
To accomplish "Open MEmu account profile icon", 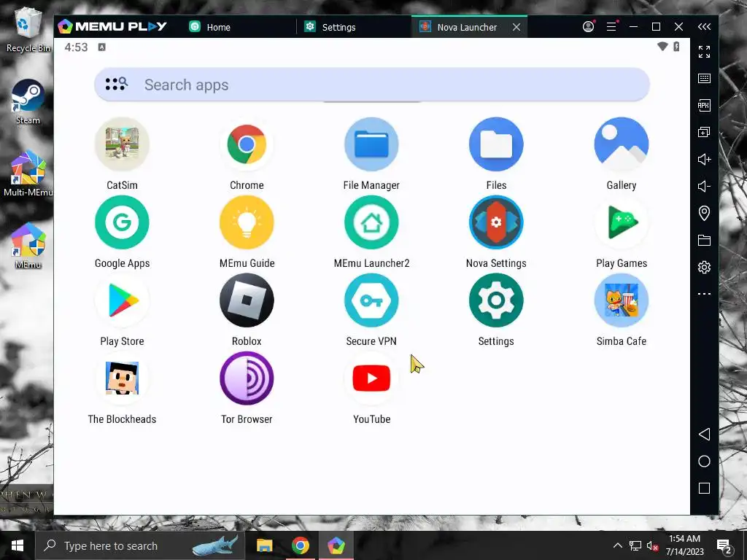I will point(589,27).
